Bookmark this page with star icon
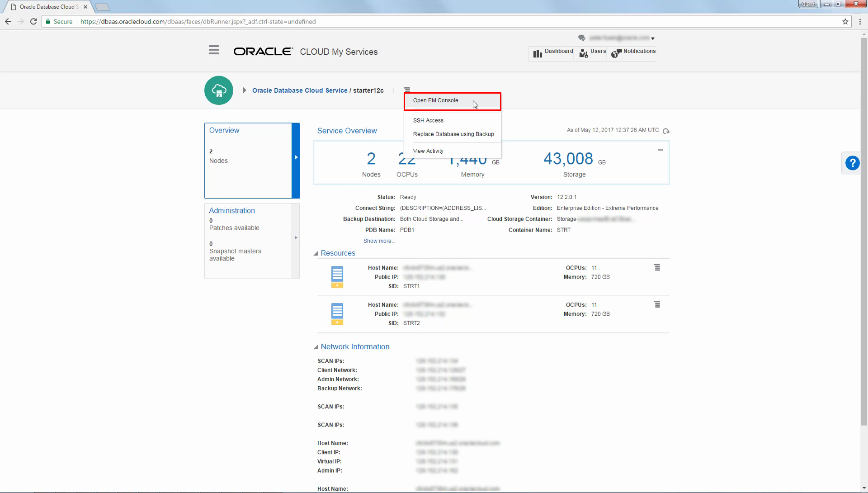 [845, 22]
